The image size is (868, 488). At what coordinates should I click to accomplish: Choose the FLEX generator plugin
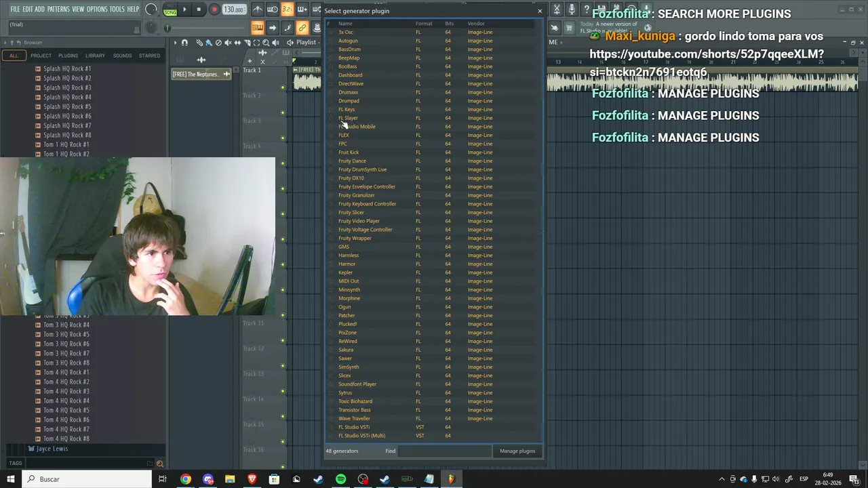(344, 135)
